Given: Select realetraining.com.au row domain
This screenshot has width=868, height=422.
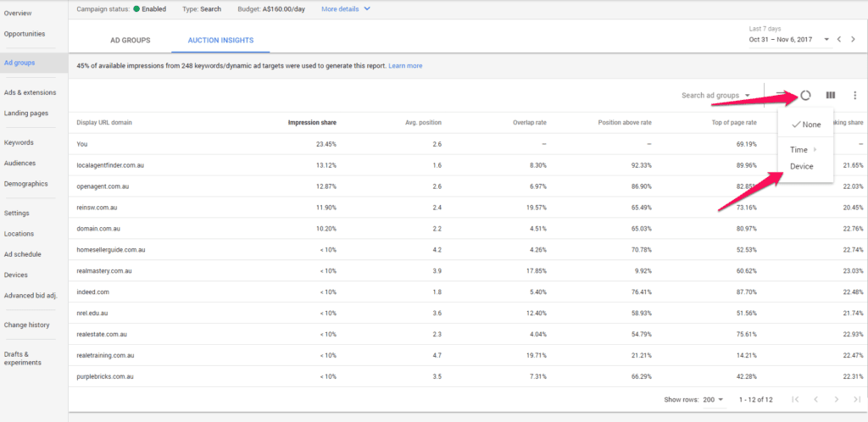Looking at the screenshot, I should pos(106,356).
